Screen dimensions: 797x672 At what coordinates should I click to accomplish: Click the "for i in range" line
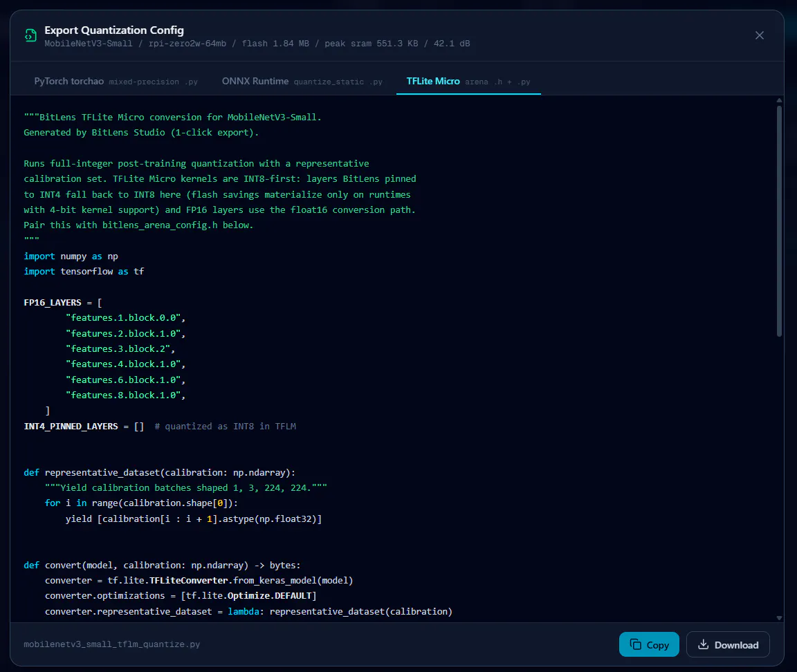tap(141, 503)
